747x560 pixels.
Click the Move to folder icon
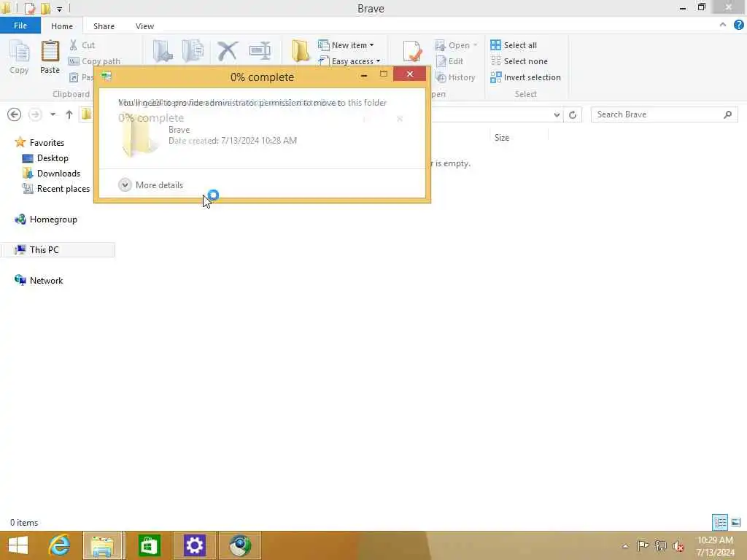point(163,51)
